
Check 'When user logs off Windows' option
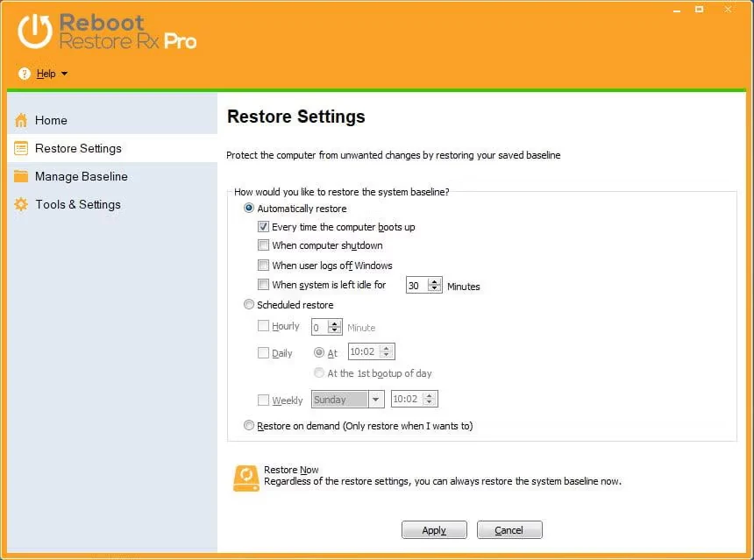click(x=263, y=266)
